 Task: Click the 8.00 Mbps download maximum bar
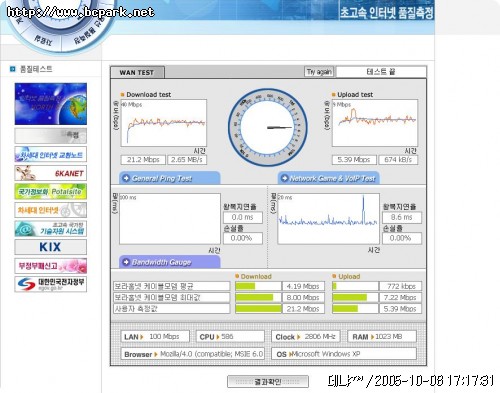tap(258, 297)
